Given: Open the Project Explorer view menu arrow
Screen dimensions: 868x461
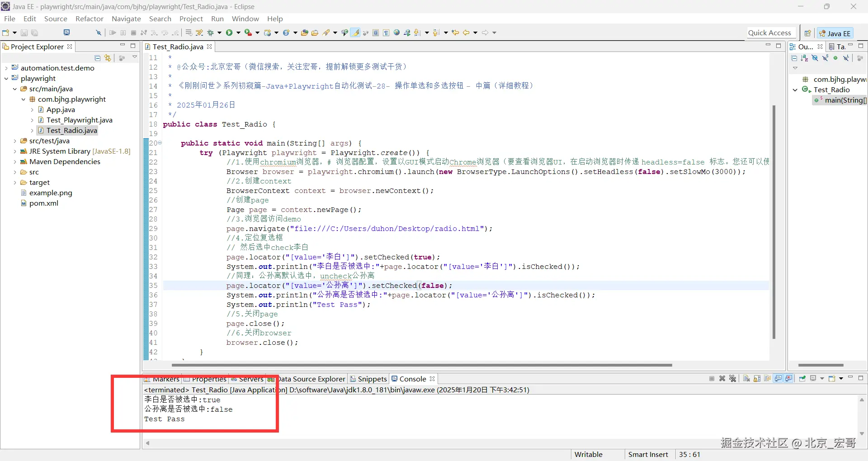Looking at the screenshot, I should [135, 57].
